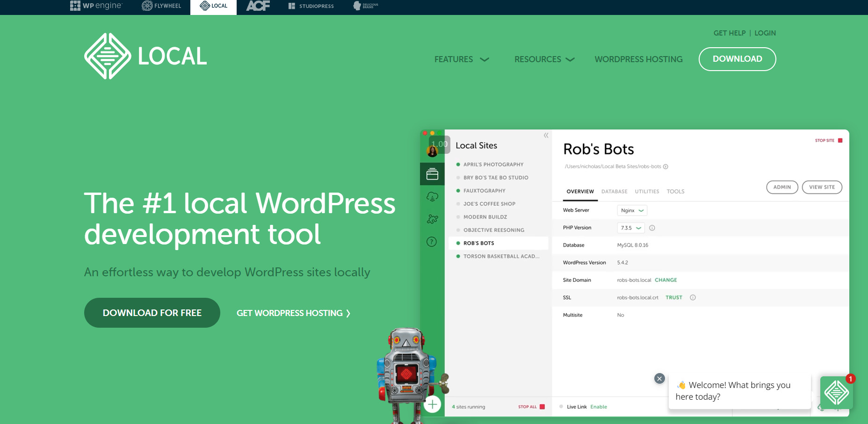868x424 pixels.
Task: Click Stop All sites button
Action: [x=531, y=407]
